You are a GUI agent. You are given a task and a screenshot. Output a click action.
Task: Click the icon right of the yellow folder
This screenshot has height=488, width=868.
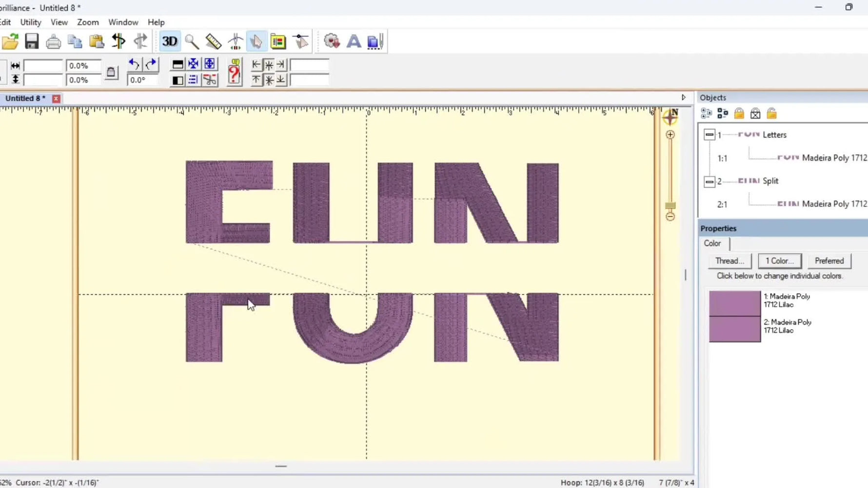tap(301, 42)
